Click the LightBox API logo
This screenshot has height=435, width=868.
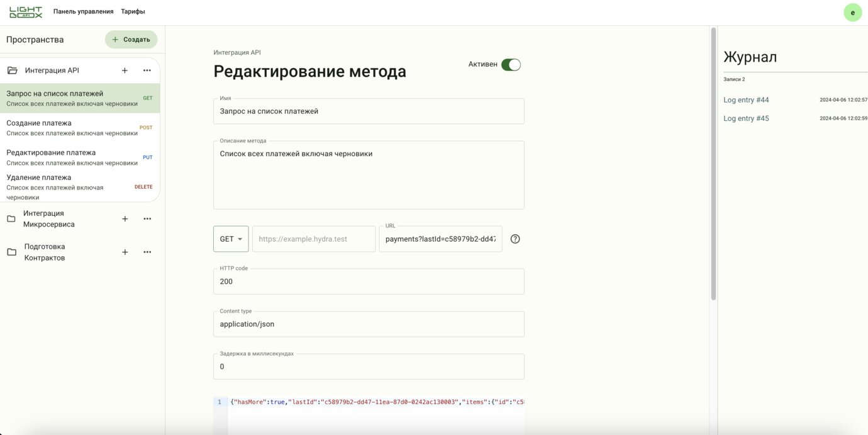click(26, 12)
